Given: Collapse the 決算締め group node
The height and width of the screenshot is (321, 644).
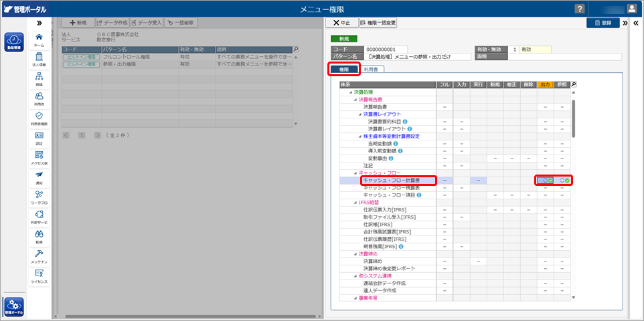Looking at the screenshot, I should pos(355,254).
